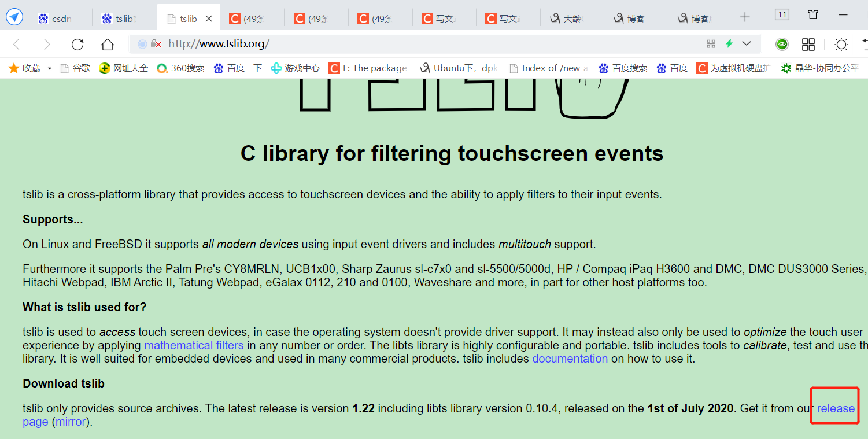
Task: Open the mirror download link
Action: [71, 422]
